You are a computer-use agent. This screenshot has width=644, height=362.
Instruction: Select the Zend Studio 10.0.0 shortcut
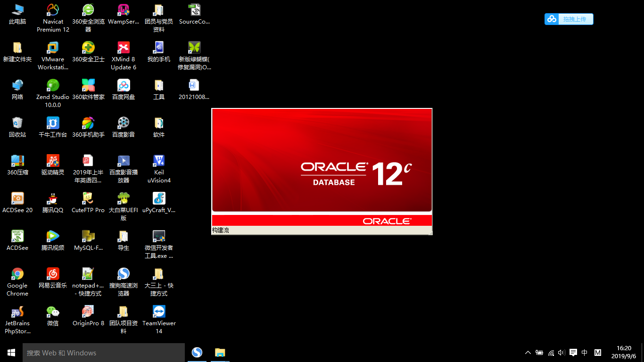[53, 93]
